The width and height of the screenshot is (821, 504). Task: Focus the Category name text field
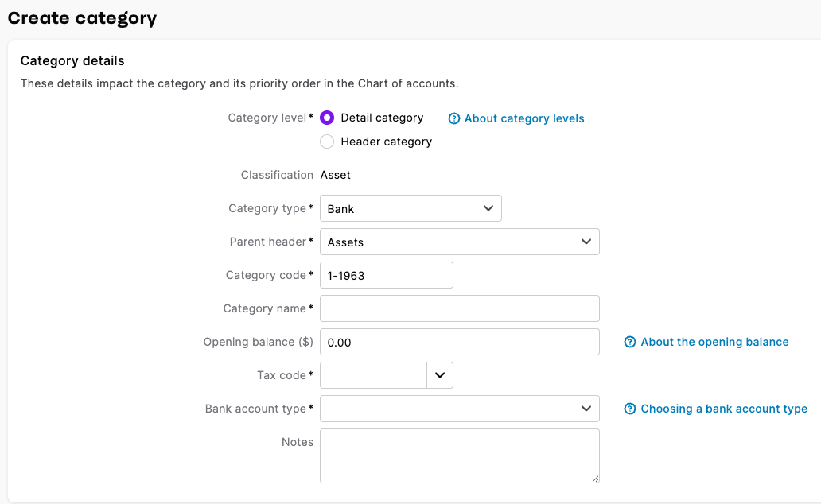pos(459,308)
